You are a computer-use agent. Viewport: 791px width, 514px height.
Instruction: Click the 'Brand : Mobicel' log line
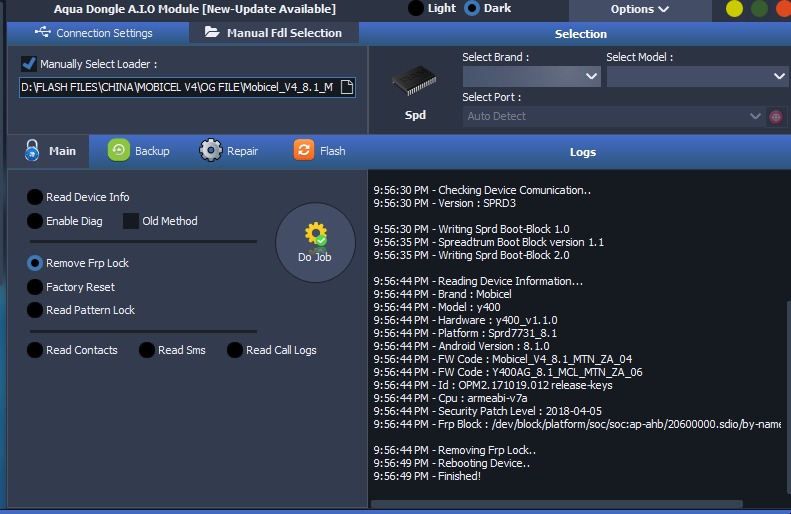442,294
